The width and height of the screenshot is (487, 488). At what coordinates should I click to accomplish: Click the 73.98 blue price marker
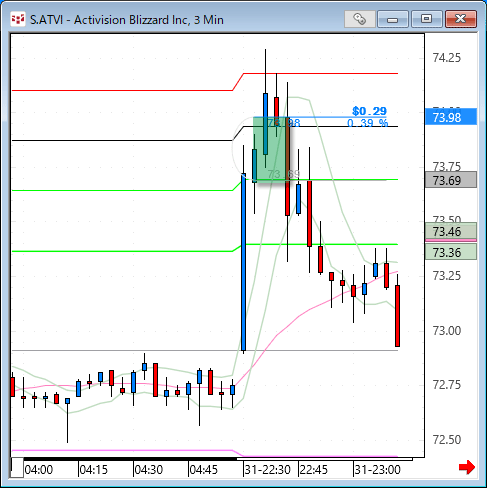451,117
